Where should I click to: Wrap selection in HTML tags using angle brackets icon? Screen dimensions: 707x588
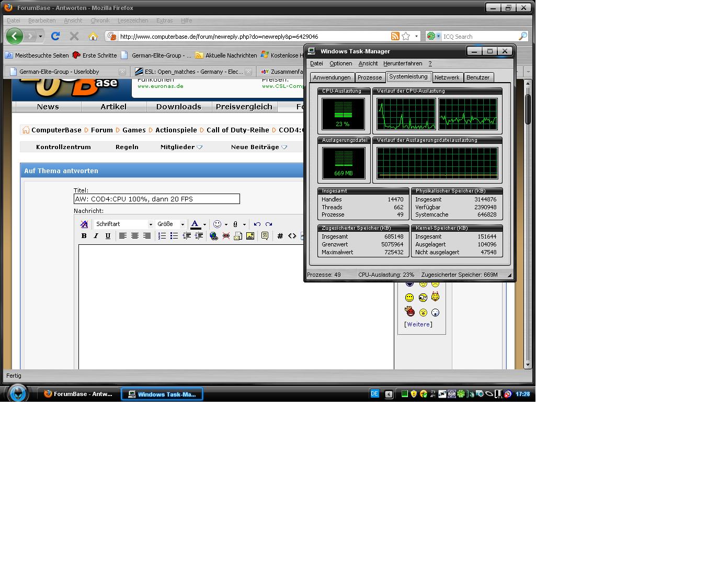(x=292, y=236)
